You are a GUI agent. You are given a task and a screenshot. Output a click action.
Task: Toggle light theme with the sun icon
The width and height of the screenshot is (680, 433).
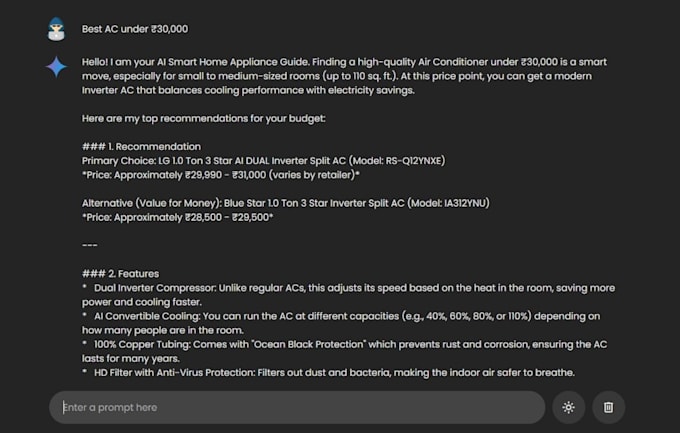(569, 407)
